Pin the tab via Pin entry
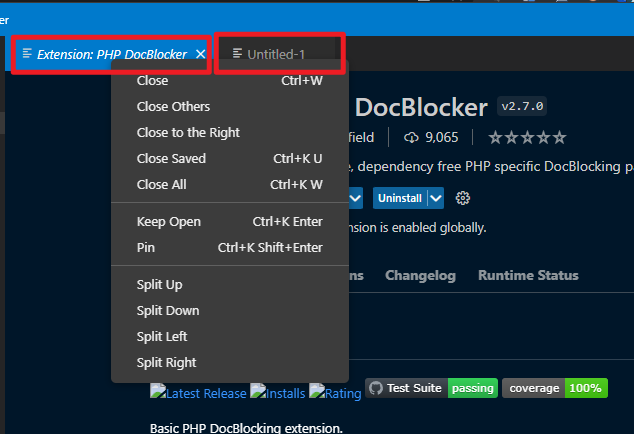 click(230, 248)
